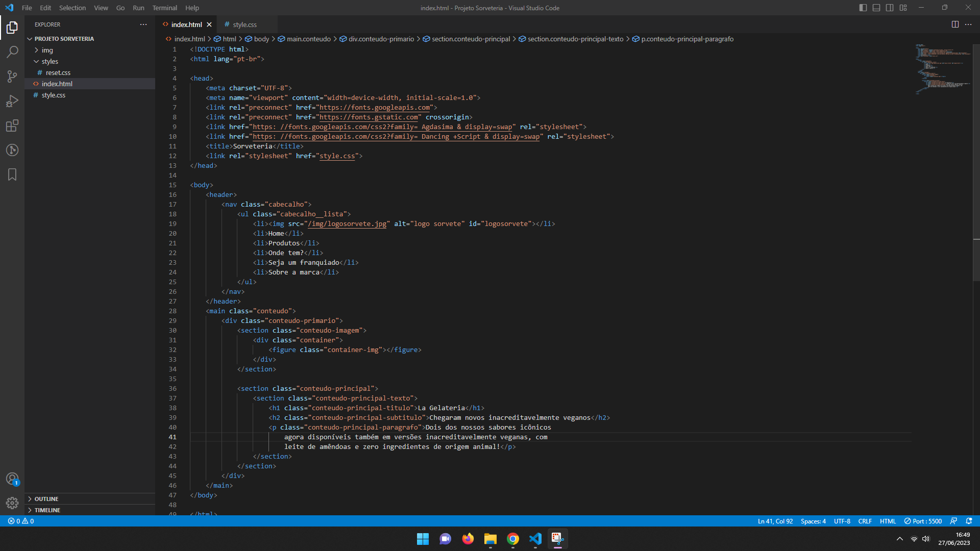Click the body breadcrumb
This screenshot has height=551, width=980.
[257, 39]
